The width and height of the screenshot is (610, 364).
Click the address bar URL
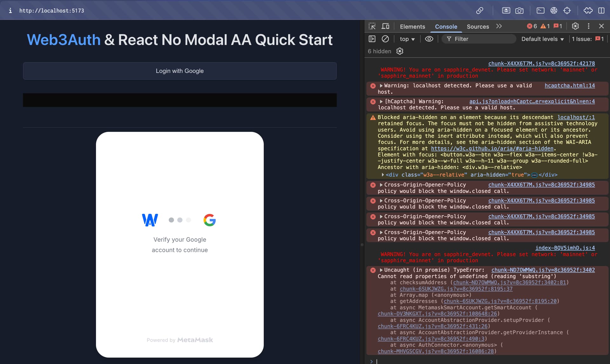(x=52, y=10)
